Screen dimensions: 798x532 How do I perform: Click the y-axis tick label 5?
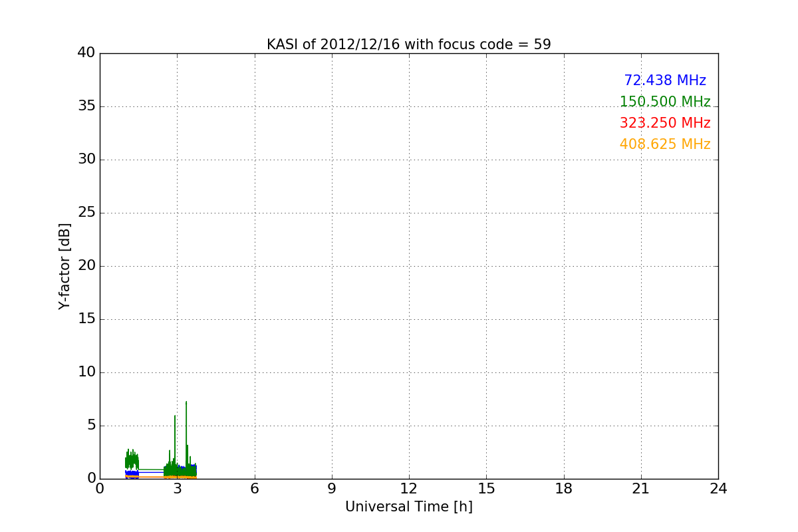tap(91, 426)
